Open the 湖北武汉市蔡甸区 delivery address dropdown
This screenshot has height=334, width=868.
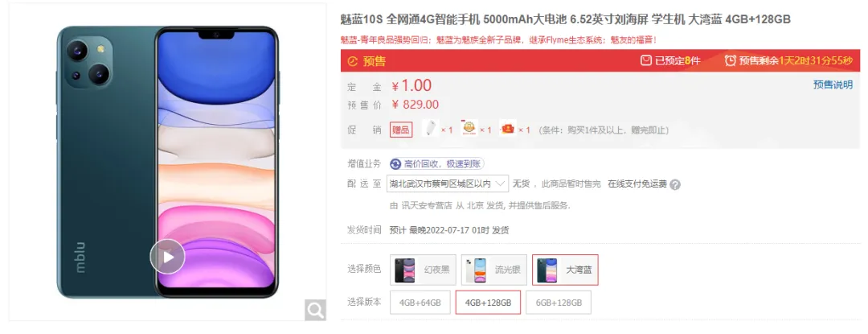point(448,183)
